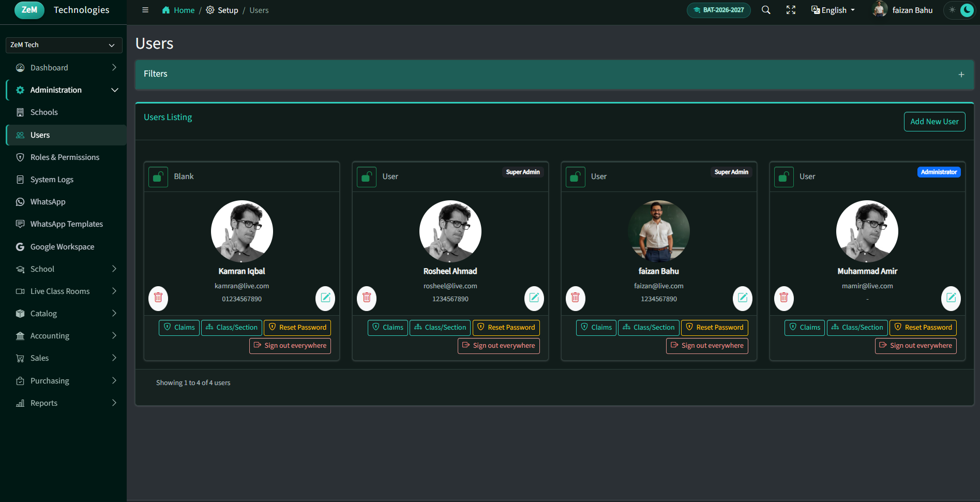Open Google Workspace settings

pos(66,247)
